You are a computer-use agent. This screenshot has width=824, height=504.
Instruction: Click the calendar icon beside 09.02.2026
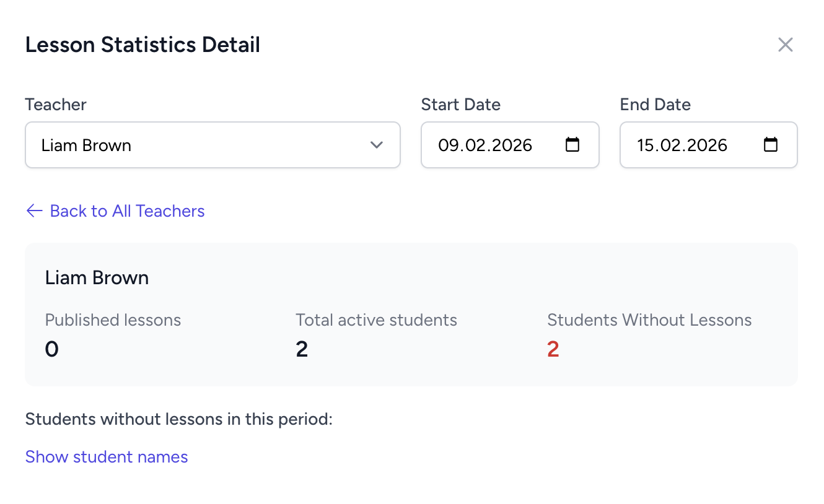[x=572, y=145]
